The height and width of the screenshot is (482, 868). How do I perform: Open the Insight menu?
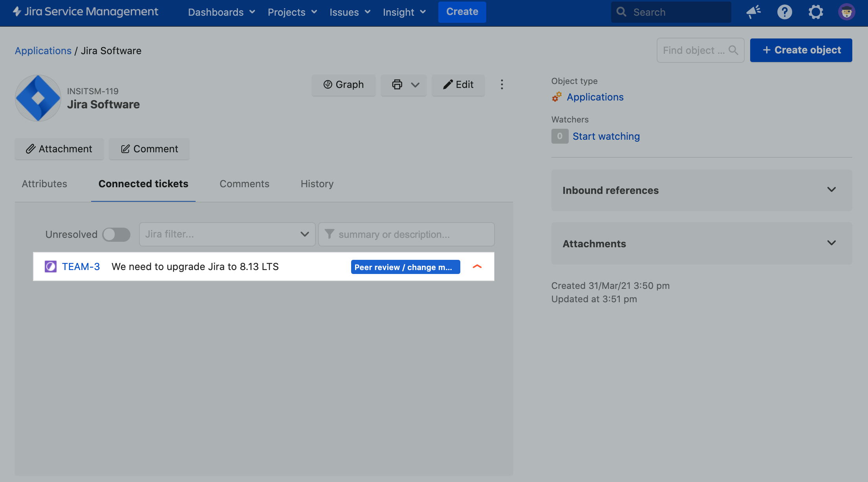click(x=404, y=12)
